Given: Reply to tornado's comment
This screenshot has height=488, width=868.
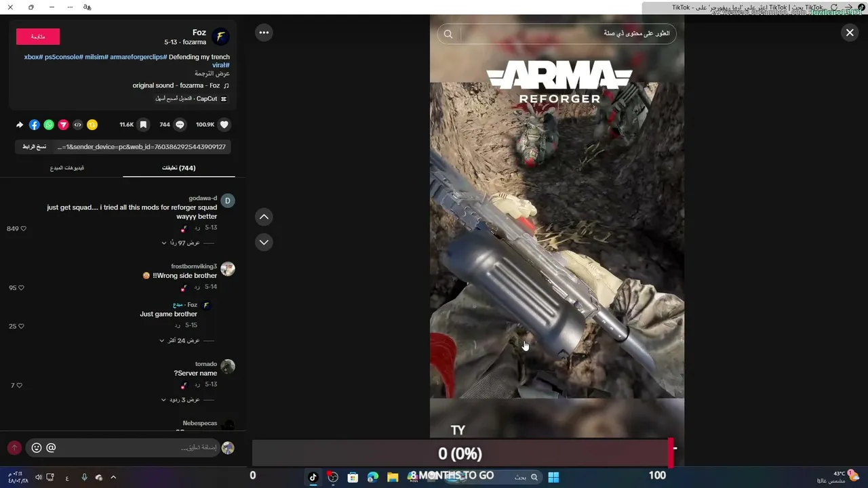Looking at the screenshot, I should click(197, 385).
